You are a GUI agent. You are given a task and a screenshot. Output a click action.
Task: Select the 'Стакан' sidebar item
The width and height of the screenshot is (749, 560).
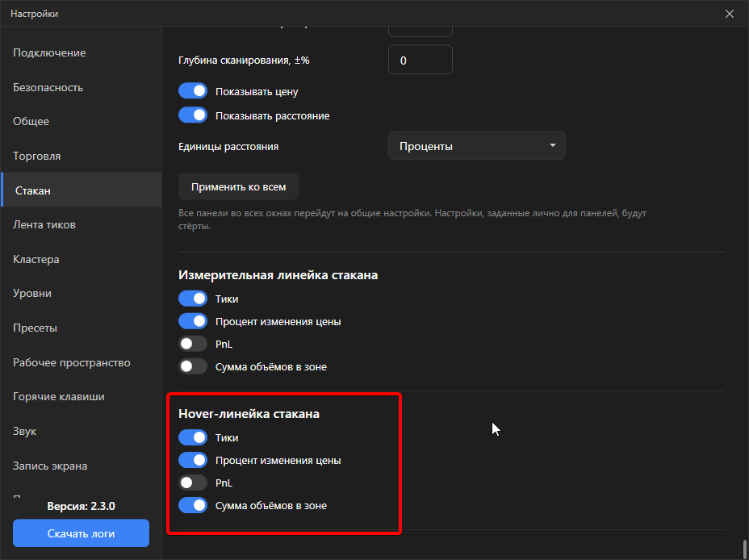[x=82, y=190]
